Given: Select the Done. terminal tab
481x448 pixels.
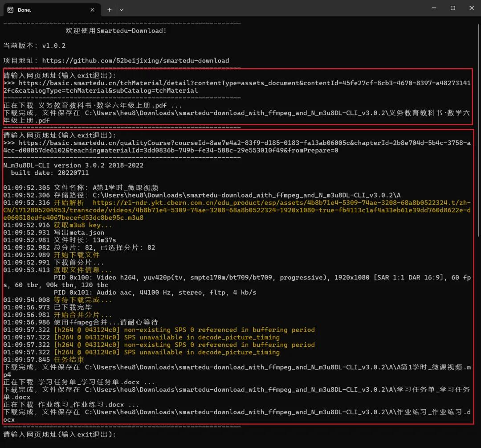Looking at the screenshot, I should [52, 10].
